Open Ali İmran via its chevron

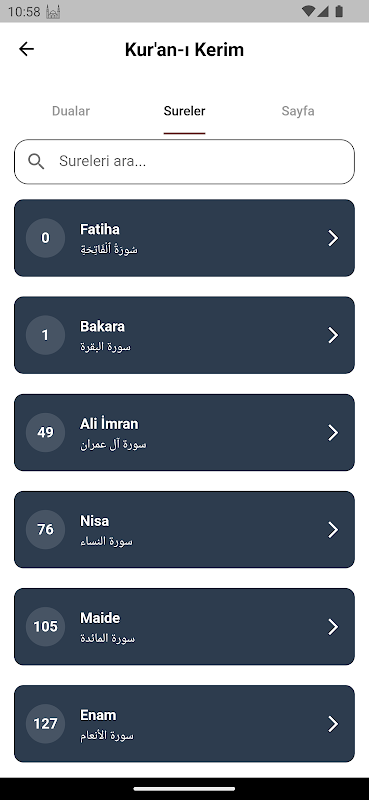pyautogui.click(x=333, y=432)
